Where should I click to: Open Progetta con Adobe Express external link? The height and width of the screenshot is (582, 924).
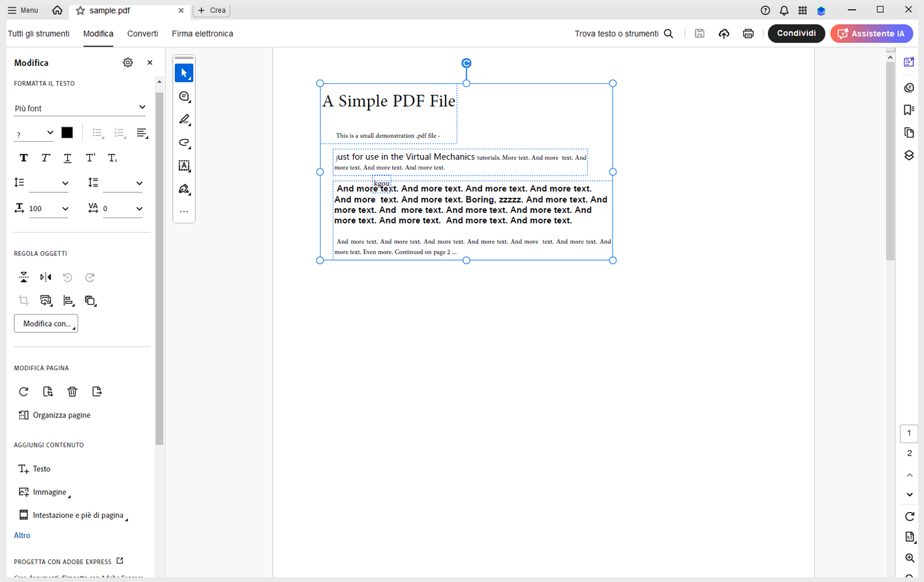point(69,562)
